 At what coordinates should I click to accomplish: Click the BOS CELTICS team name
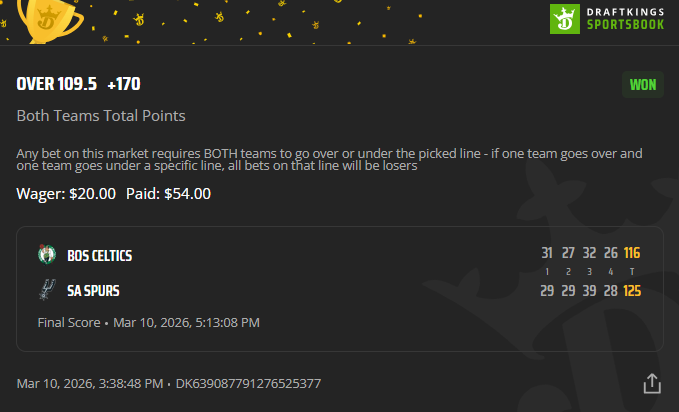[100, 256]
